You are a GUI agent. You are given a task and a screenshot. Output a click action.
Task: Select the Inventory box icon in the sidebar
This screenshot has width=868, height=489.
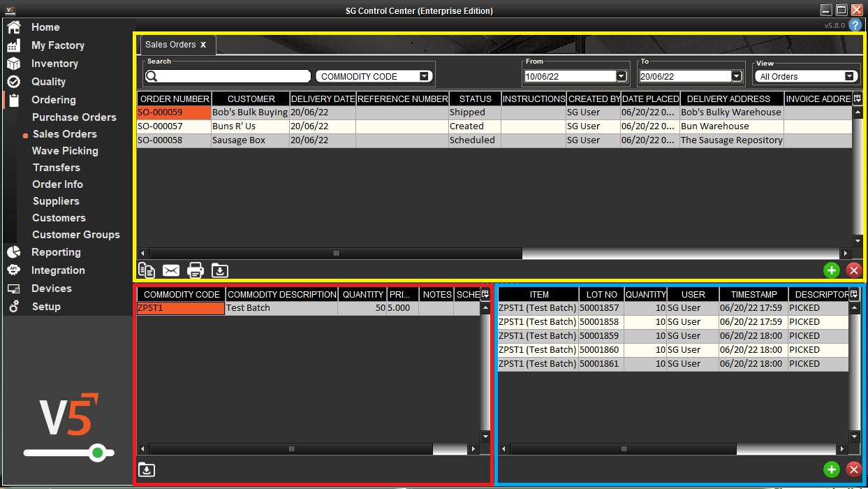point(14,64)
